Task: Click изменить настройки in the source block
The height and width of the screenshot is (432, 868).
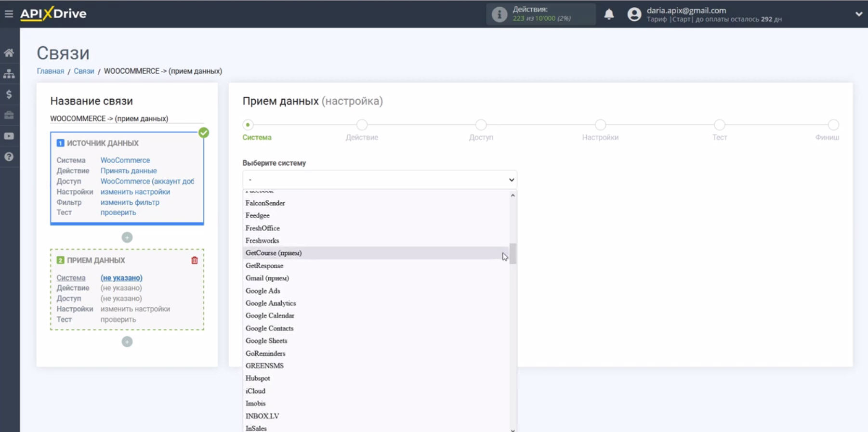Action: tap(135, 192)
